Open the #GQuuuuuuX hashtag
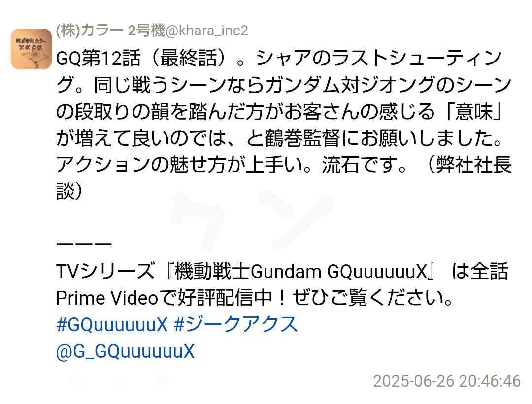 (112, 324)
